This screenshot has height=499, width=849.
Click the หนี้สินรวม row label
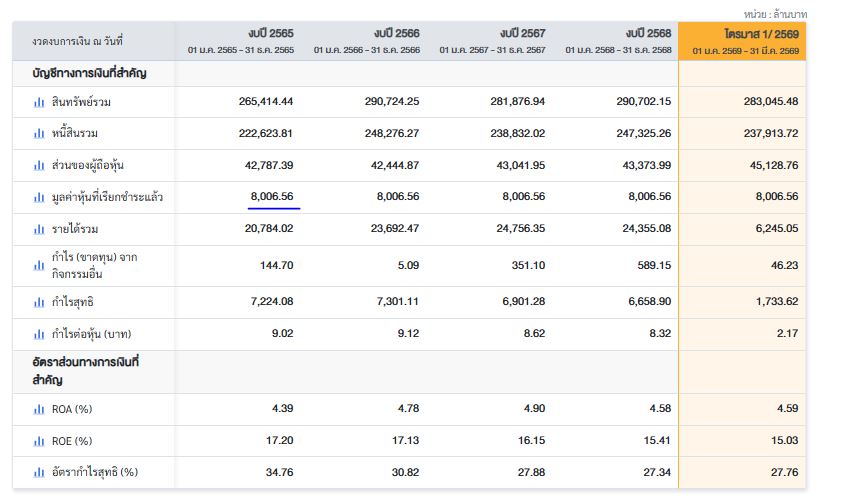point(75,133)
